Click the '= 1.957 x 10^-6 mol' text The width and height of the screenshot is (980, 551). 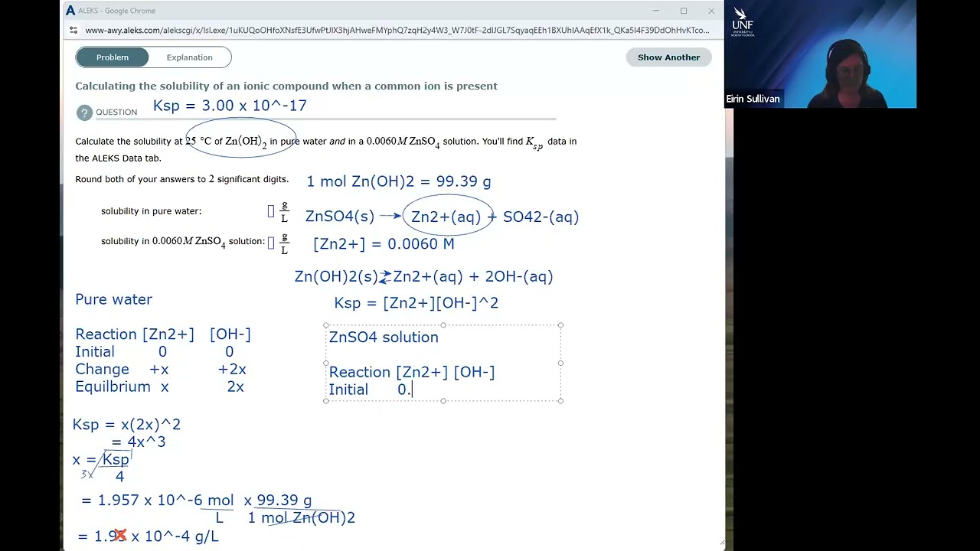(x=157, y=500)
